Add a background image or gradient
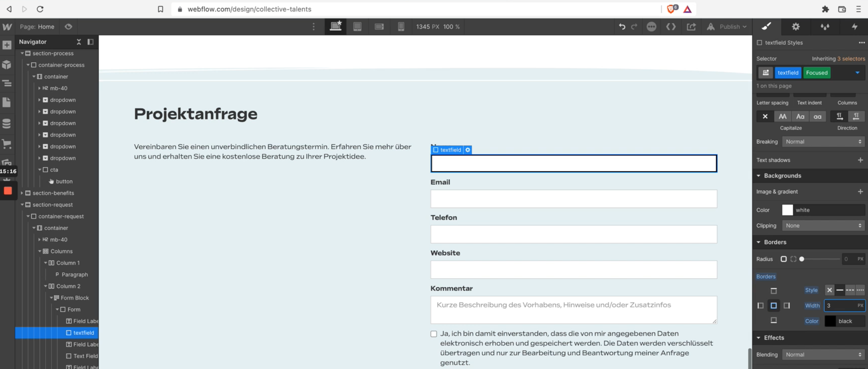Viewport: 868px width, 369px height. tap(860, 191)
